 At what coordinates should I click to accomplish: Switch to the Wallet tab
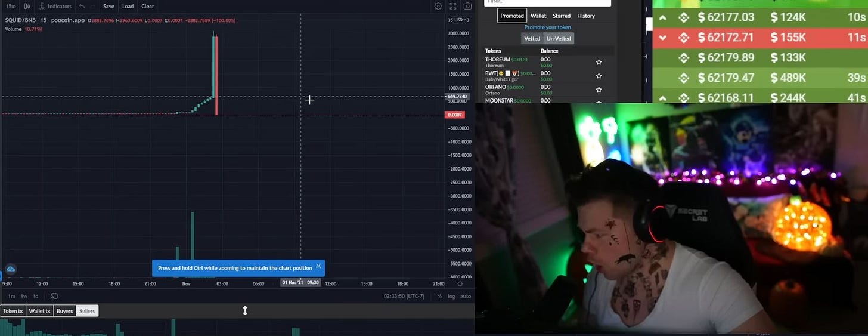click(538, 16)
